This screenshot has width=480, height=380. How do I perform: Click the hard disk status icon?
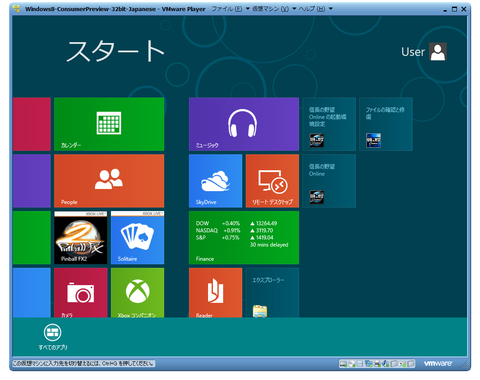(343, 364)
